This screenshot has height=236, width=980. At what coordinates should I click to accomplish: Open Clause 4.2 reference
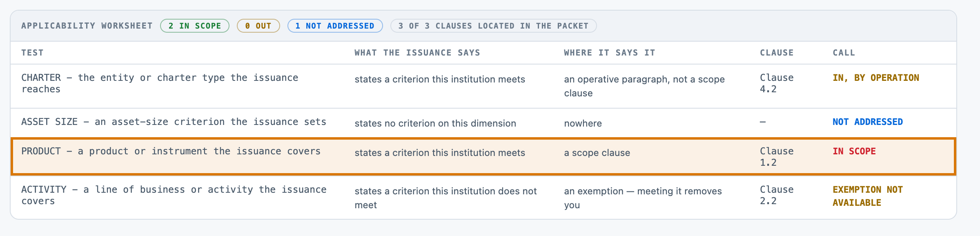tap(777, 83)
